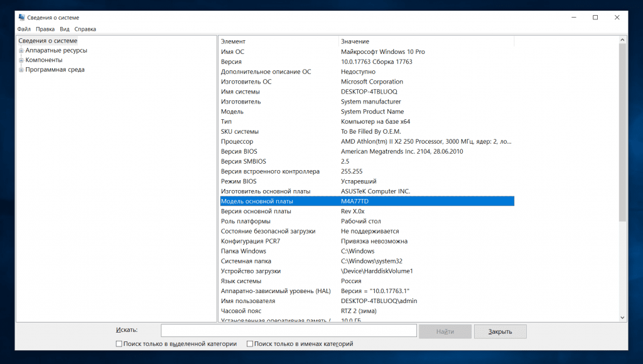Viewport: 643px width, 364px height.
Task: Click the Значение column header
Action: click(426, 41)
